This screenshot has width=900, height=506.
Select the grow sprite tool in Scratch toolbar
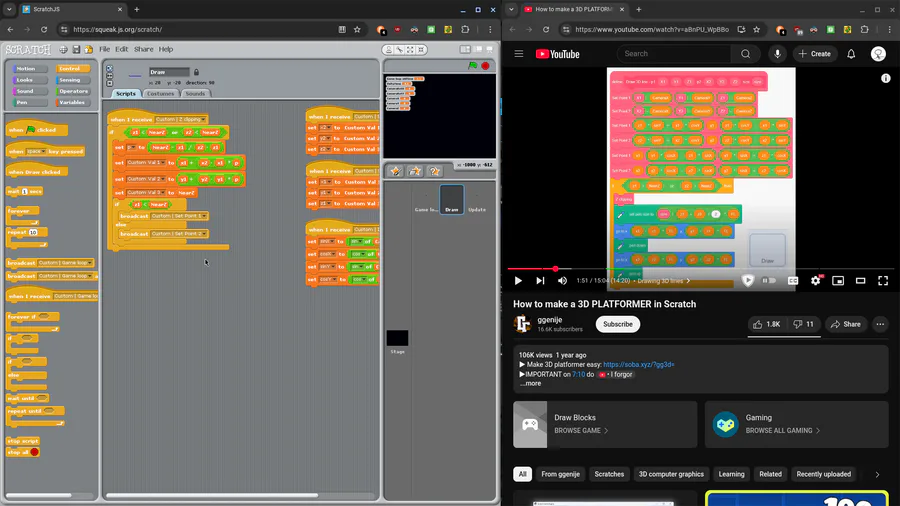point(410,50)
